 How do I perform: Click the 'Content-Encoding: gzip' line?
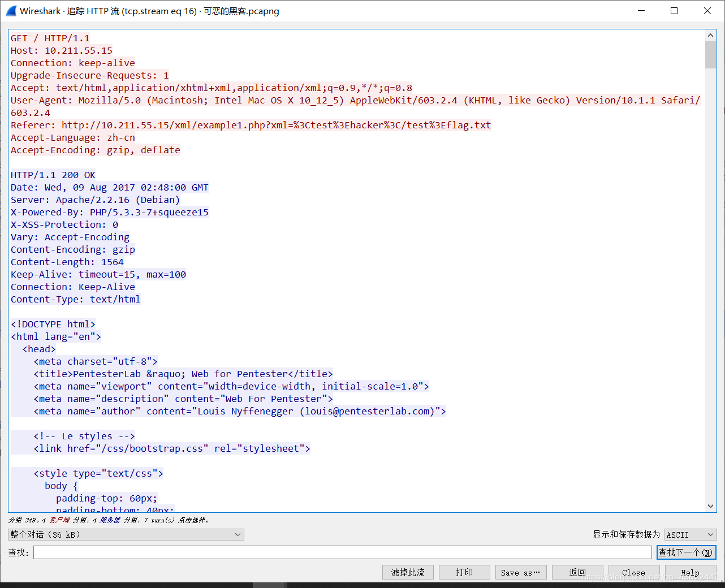pyautogui.click(x=73, y=249)
